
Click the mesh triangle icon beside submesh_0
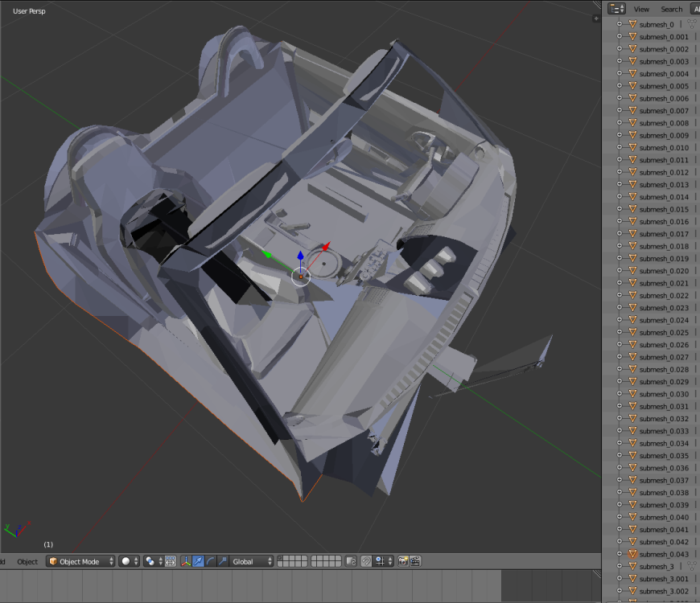635,24
